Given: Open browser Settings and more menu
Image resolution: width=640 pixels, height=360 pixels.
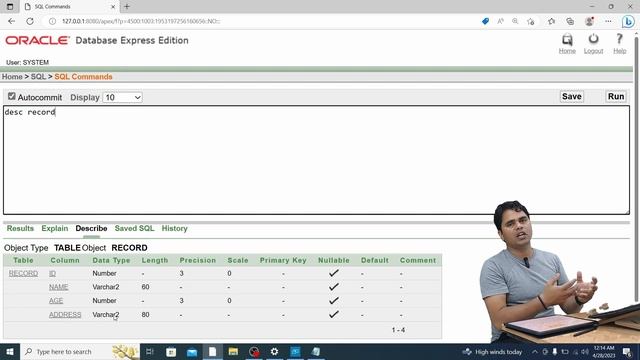Looking at the screenshot, I should (x=608, y=21).
